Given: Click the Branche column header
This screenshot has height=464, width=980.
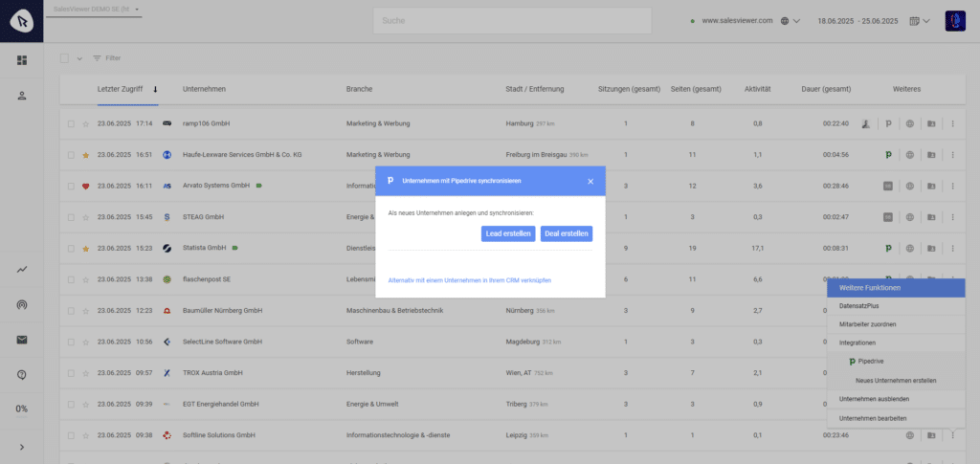Looking at the screenshot, I should [x=360, y=89].
